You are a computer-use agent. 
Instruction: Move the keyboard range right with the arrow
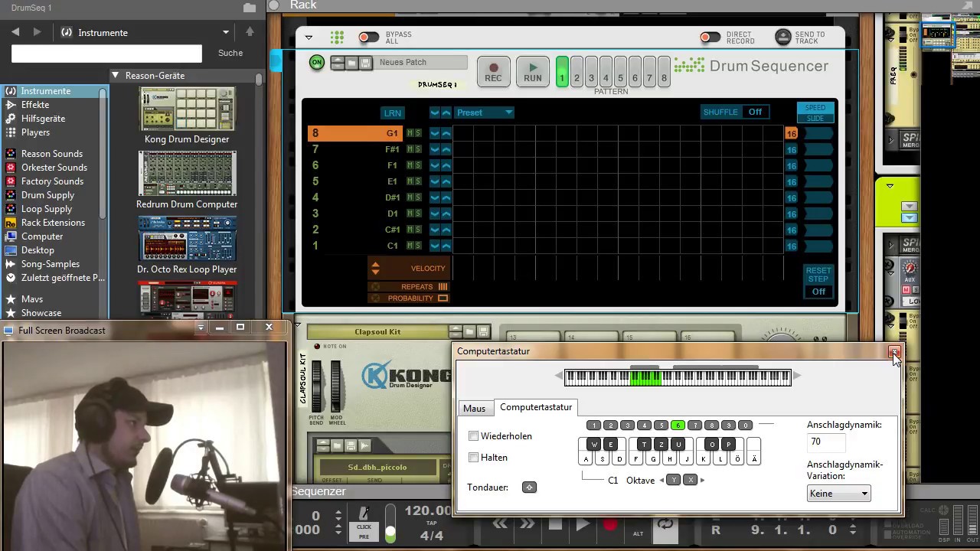click(x=797, y=376)
